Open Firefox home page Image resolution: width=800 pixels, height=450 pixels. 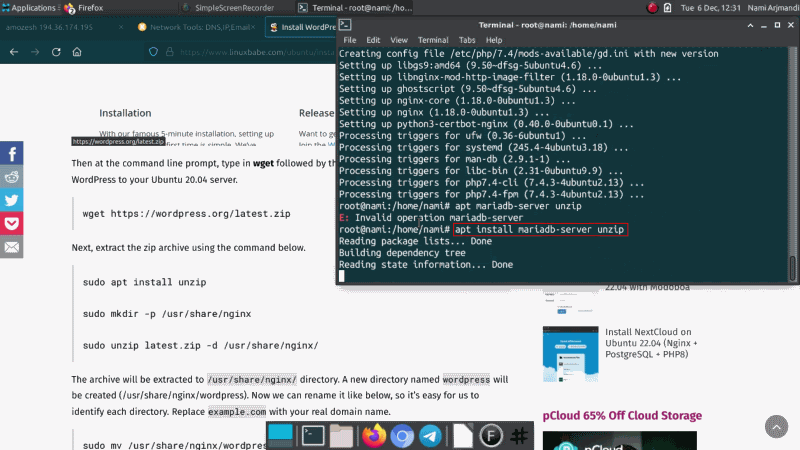[x=77, y=52]
